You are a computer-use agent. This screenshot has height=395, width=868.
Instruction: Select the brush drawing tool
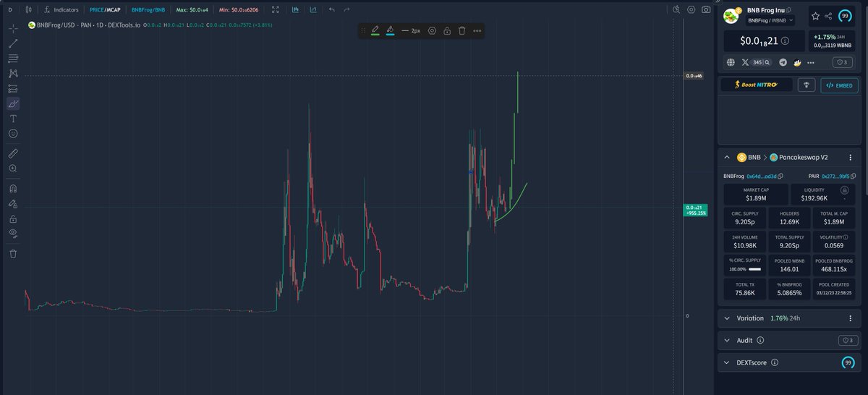(13, 104)
